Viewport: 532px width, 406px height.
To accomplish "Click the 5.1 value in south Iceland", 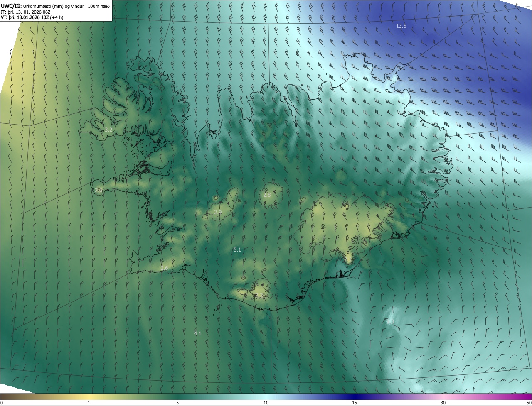I will pyautogui.click(x=237, y=249).
